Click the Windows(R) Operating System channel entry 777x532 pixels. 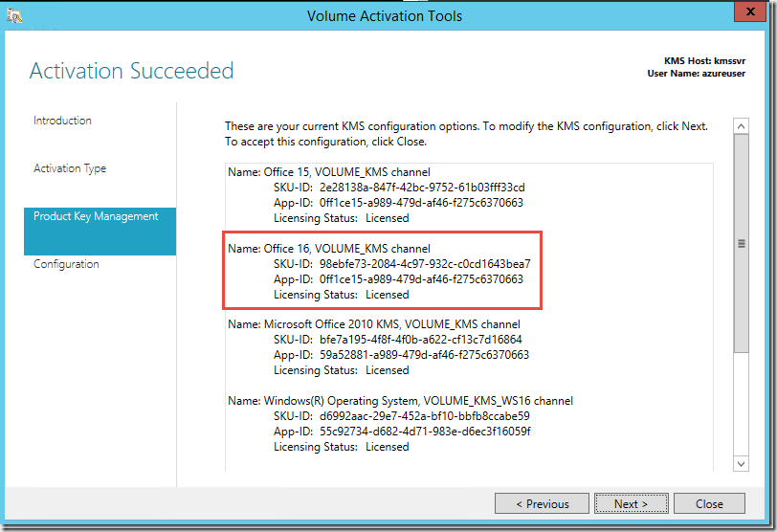pos(400,401)
